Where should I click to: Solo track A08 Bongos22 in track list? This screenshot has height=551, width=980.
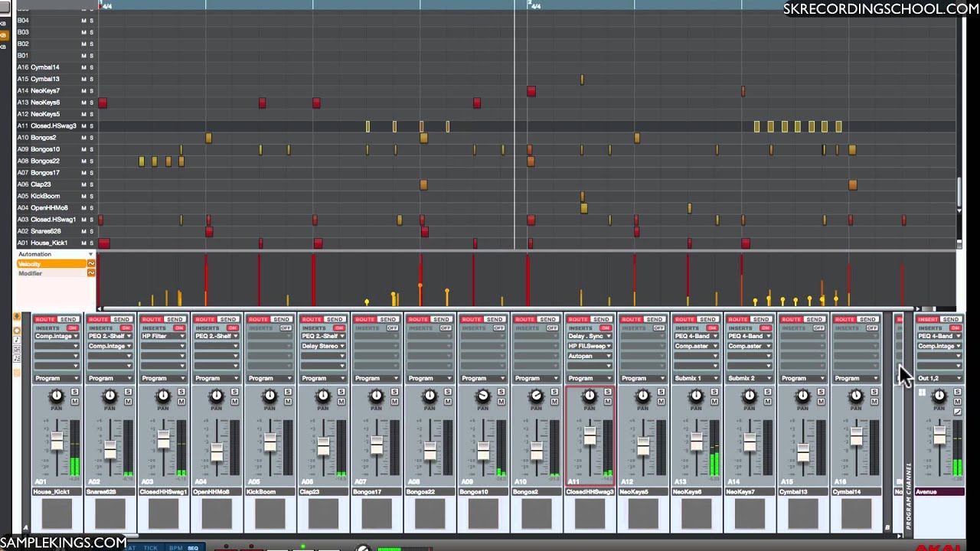91,161
